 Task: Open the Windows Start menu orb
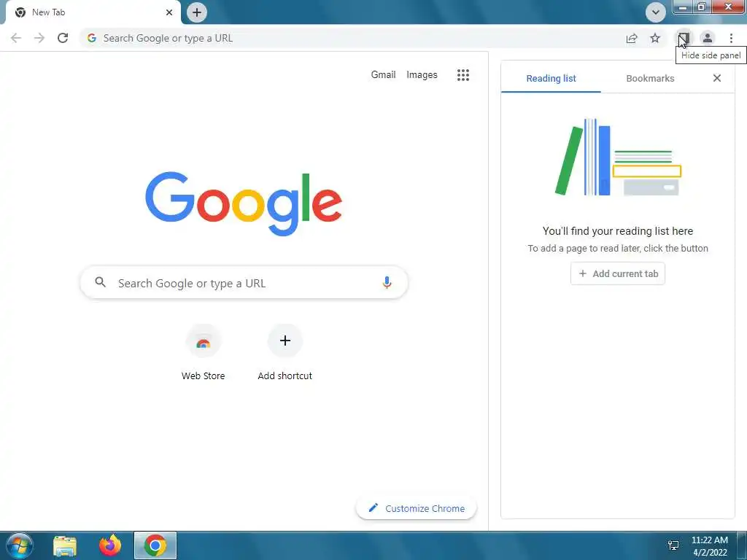coord(19,545)
